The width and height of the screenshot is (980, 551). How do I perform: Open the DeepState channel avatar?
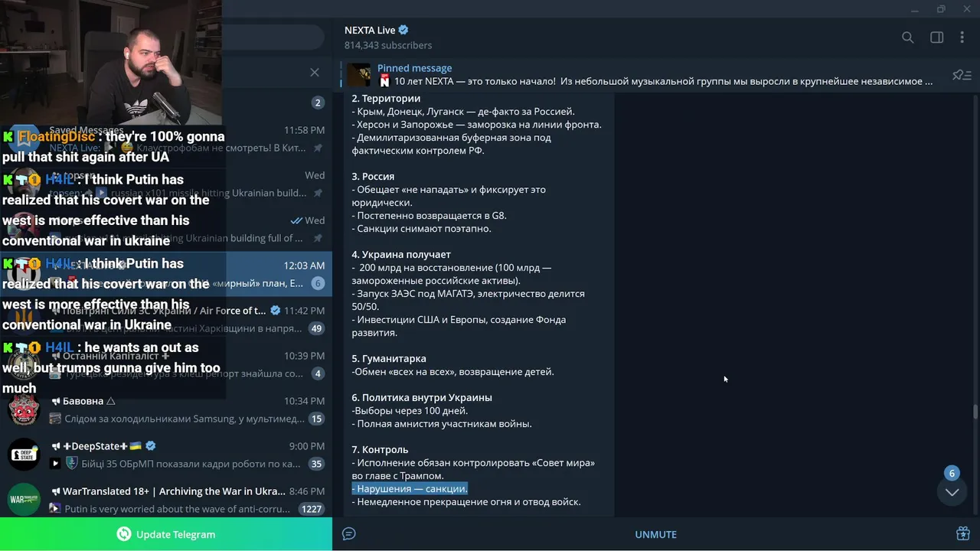pyautogui.click(x=24, y=455)
